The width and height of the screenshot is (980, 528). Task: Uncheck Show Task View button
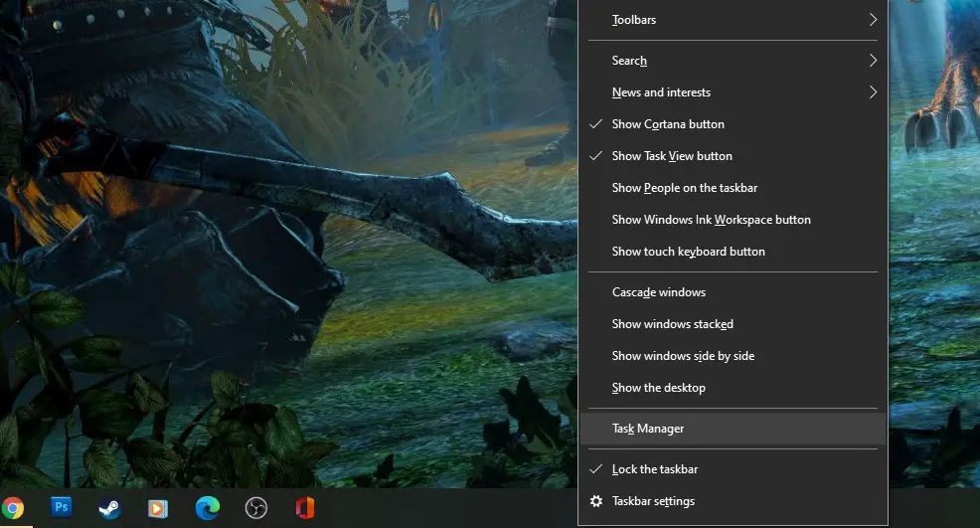(x=733, y=156)
